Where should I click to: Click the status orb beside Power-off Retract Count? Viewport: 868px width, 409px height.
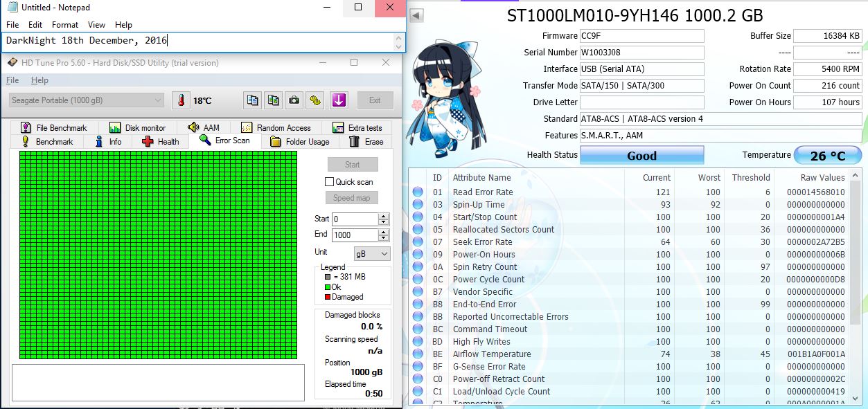tap(418, 379)
